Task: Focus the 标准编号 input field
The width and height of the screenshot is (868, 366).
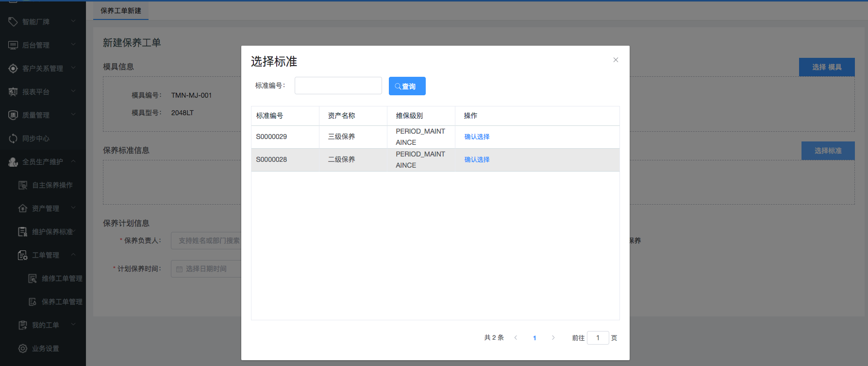Action: [338, 86]
